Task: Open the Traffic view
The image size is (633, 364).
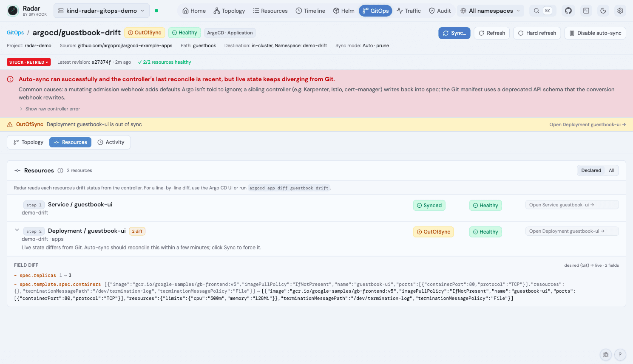Action: 409,11
